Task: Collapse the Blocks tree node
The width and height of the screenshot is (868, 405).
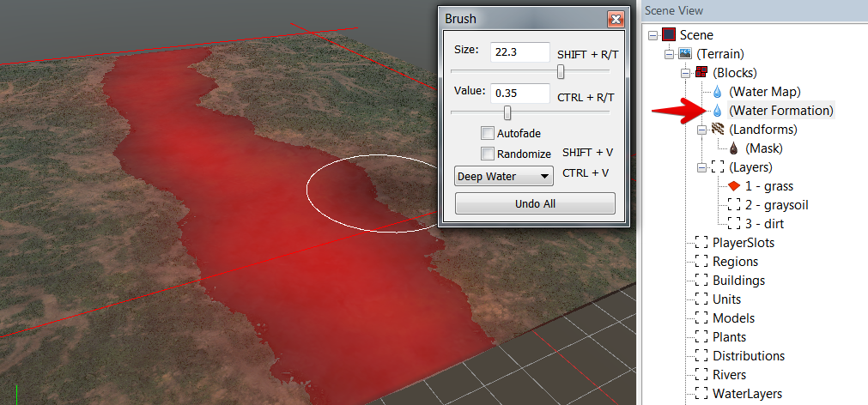Action: click(x=686, y=72)
